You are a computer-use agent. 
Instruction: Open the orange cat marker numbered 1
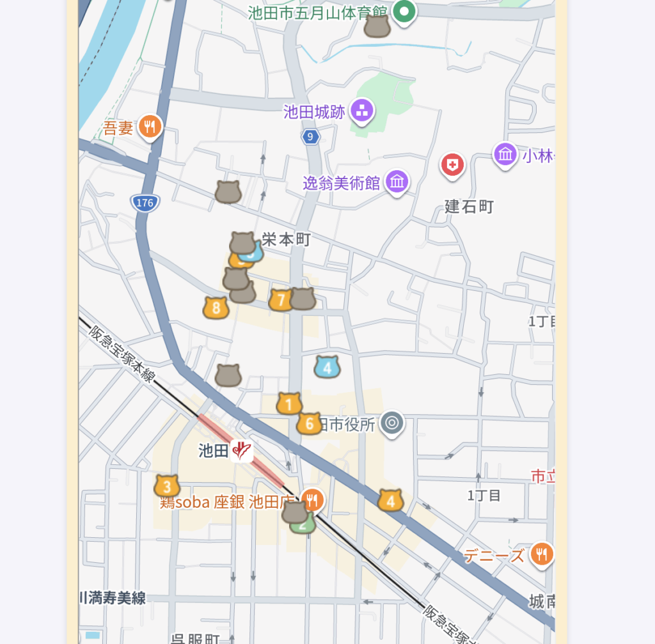pos(289,404)
